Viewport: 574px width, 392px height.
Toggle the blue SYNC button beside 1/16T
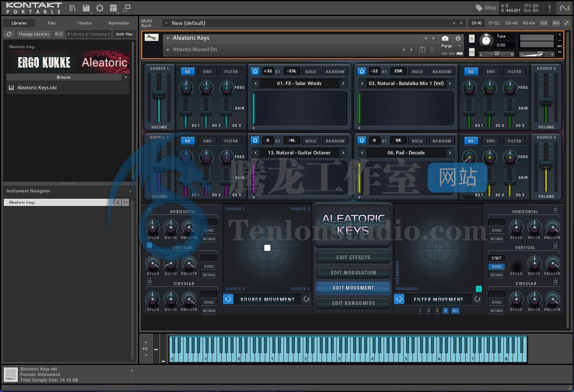pyautogui.click(x=497, y=267)
